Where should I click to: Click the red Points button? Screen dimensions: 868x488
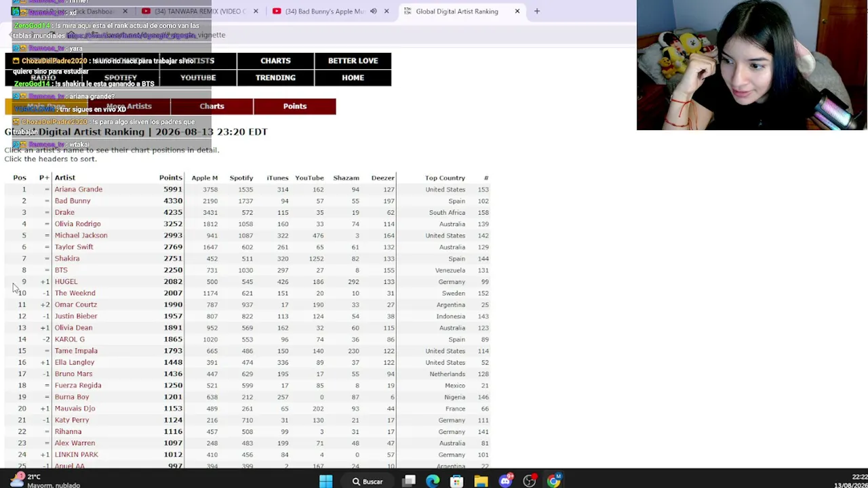tap(294, 106)
